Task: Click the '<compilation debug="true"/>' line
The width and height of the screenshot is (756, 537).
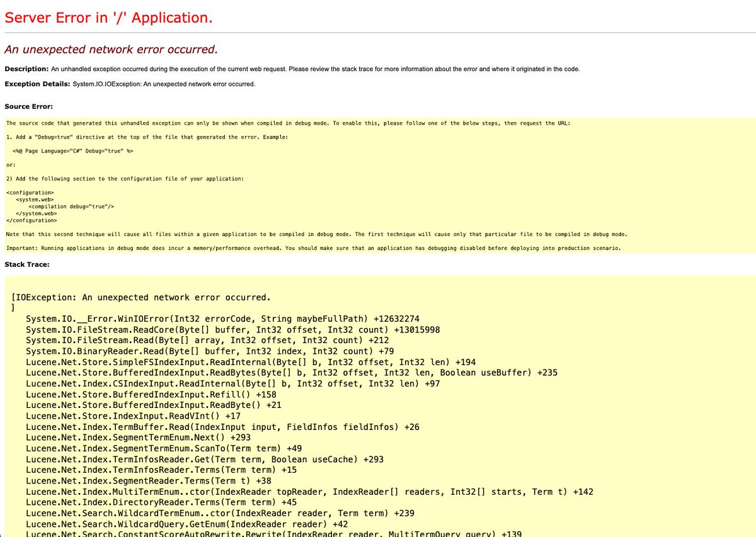Action: (x=71, y=206)
